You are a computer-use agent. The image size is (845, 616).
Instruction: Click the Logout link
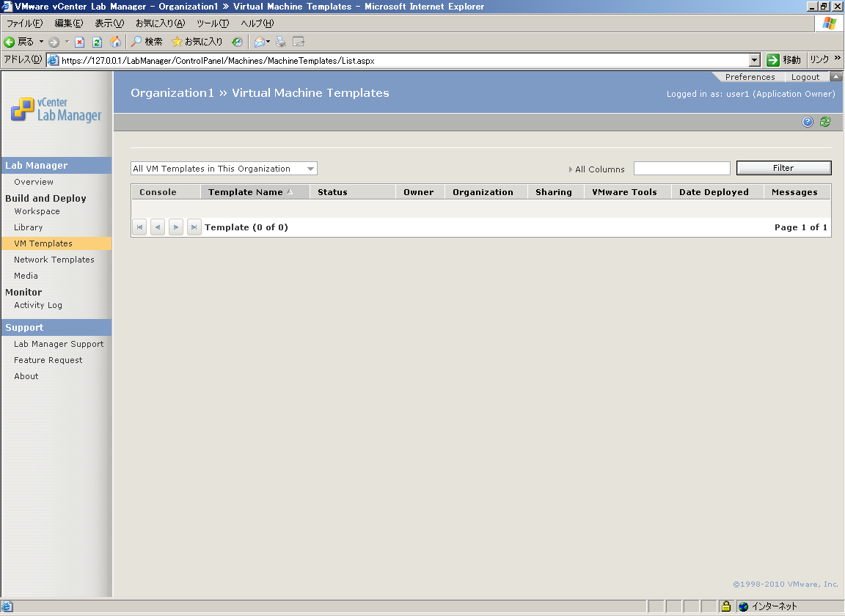pos(805,77)
